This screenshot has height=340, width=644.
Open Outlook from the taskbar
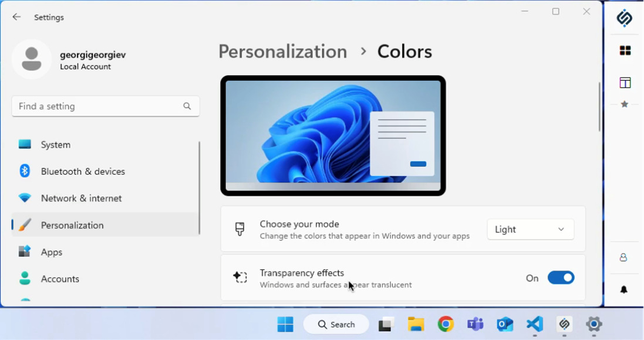pyautogui.click(x=505, y=324)
